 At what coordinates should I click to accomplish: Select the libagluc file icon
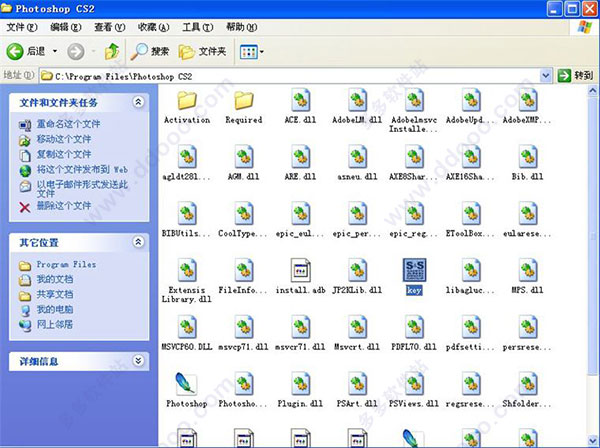(471, 270)
